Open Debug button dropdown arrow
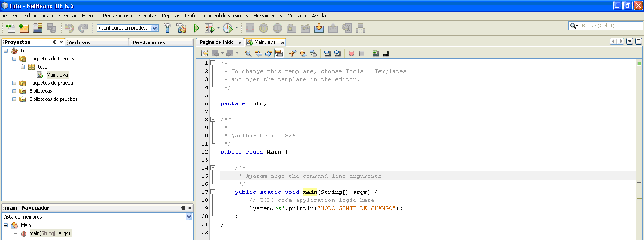The image size is (644, 240). pos(218,28)
